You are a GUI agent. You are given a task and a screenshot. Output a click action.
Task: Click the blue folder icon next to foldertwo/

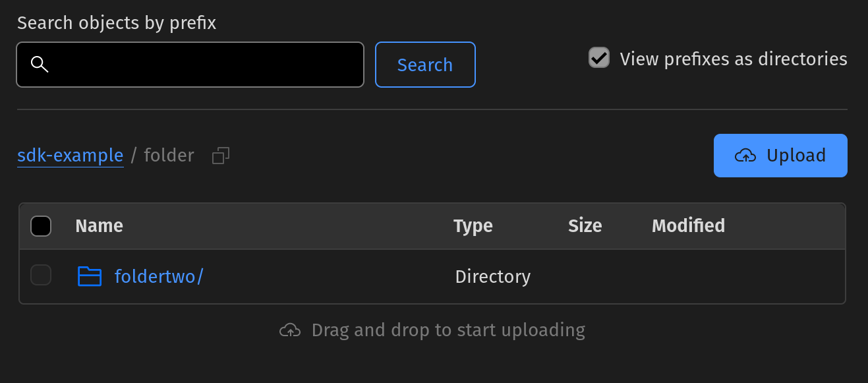pos(90,276)
